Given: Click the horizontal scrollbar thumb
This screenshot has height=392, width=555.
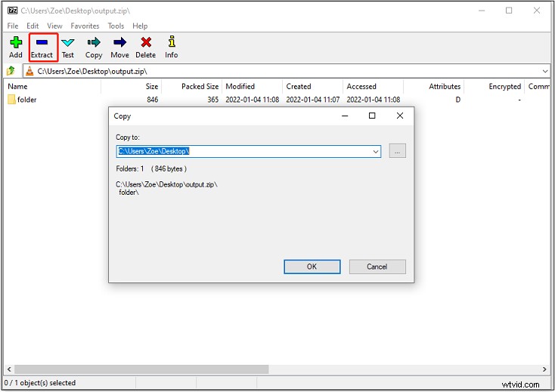Looking at the screenshot, I should coord(141,369).
